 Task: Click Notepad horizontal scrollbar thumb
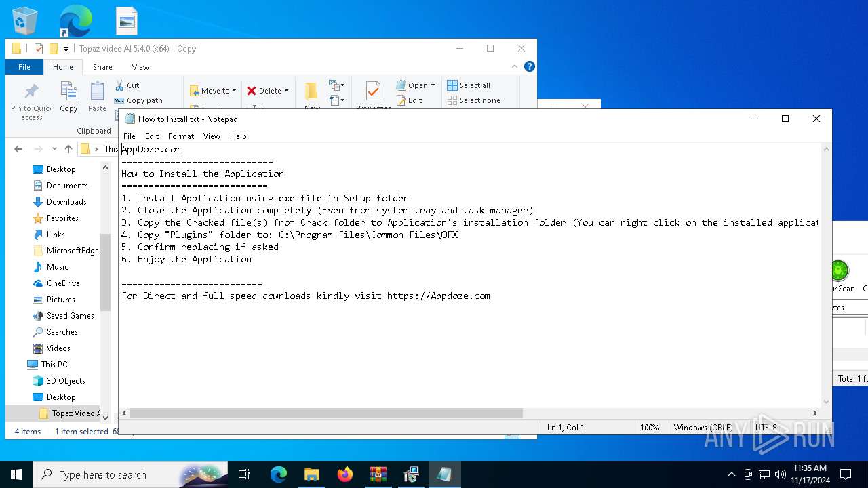point(326,413)
